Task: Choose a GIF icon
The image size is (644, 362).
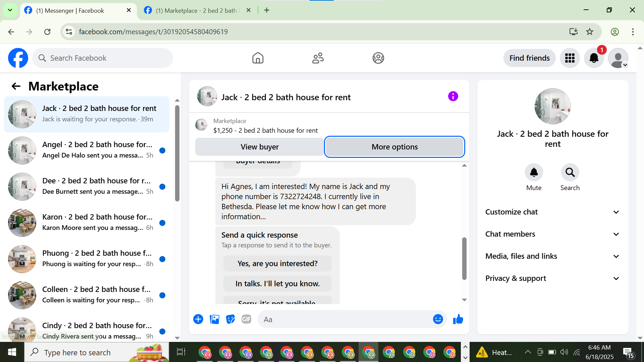Action: coord(247,319)
